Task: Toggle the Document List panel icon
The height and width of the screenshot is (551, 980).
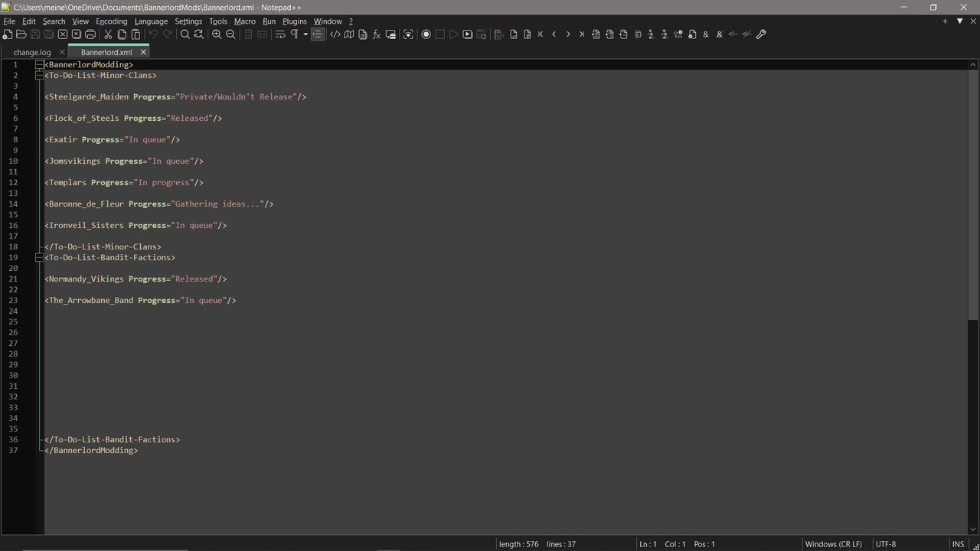Action: click(363, 34)
